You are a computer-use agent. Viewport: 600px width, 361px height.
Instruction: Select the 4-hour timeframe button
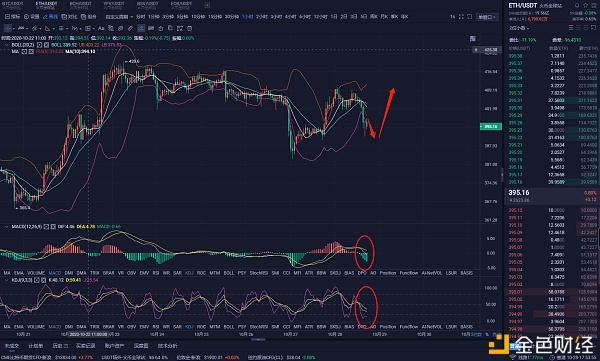point(290,17)
